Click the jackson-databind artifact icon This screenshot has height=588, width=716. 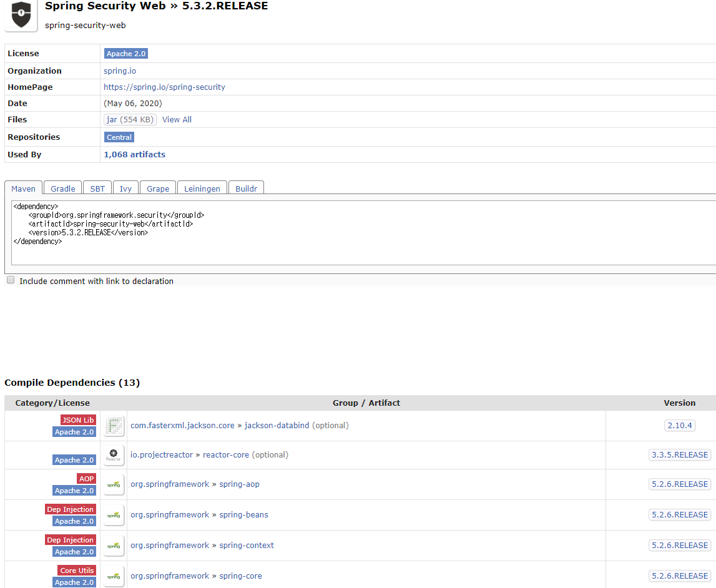(114, 426)
